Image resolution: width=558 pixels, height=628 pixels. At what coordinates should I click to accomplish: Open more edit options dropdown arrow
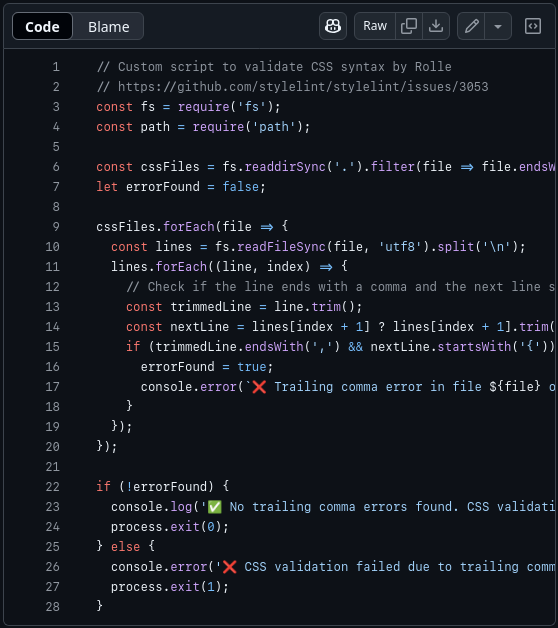(498, 26)
